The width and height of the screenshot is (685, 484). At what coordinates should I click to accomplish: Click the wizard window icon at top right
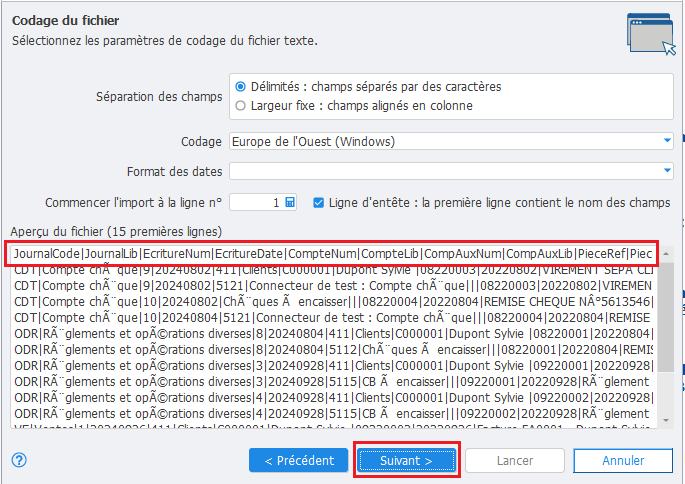coord(651,35)
